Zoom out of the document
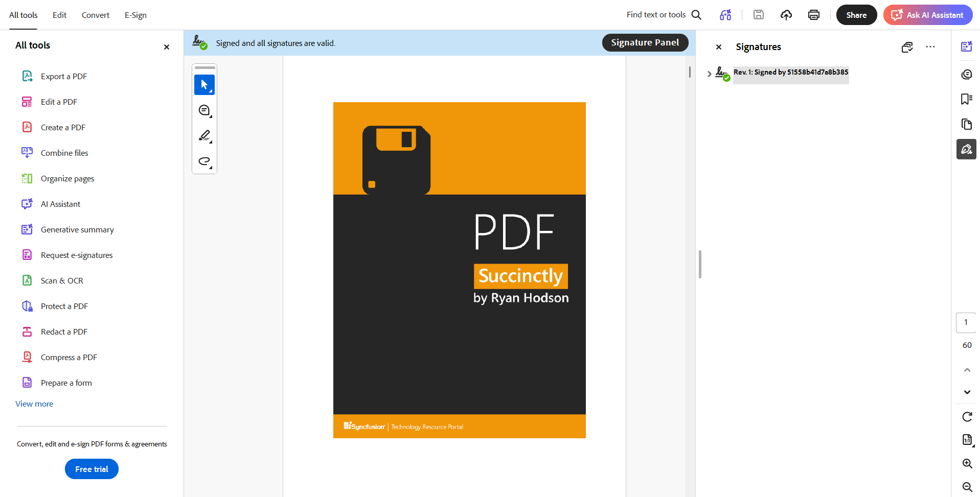The width and height of the screenshot is (980, 497). click(x=967, y=487)
